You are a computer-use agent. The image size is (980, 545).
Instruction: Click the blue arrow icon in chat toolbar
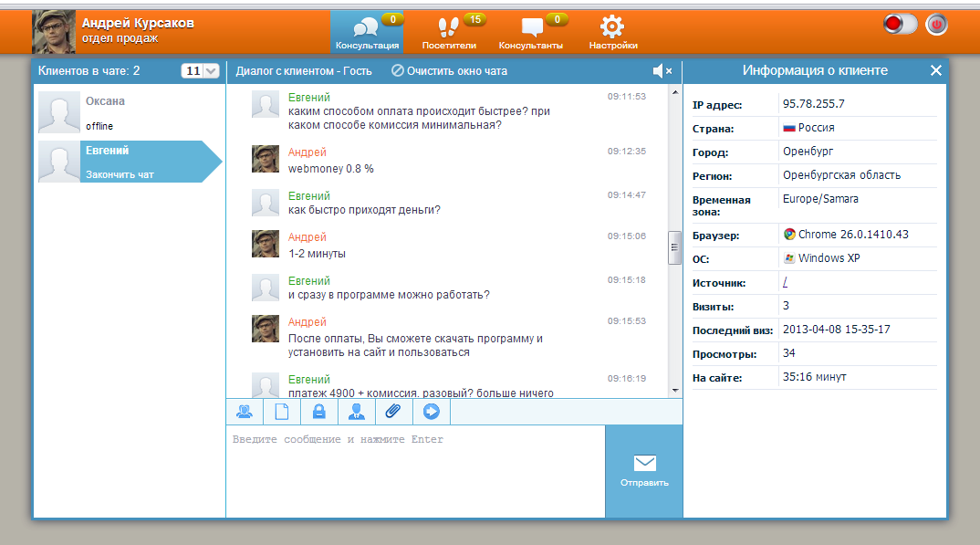coord(431,412)
